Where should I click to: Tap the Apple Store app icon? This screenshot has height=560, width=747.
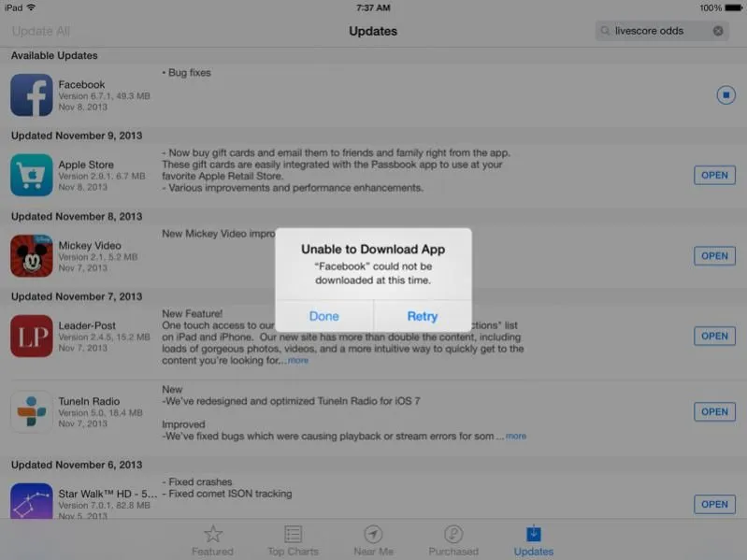pos(31,176)
